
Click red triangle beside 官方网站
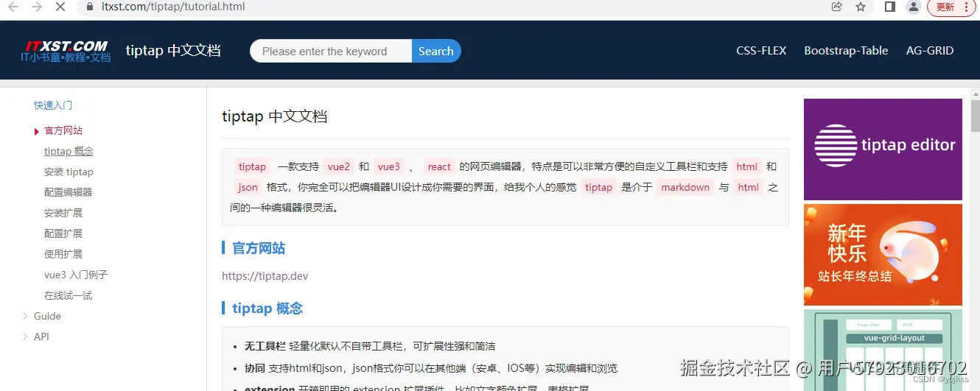37,131
